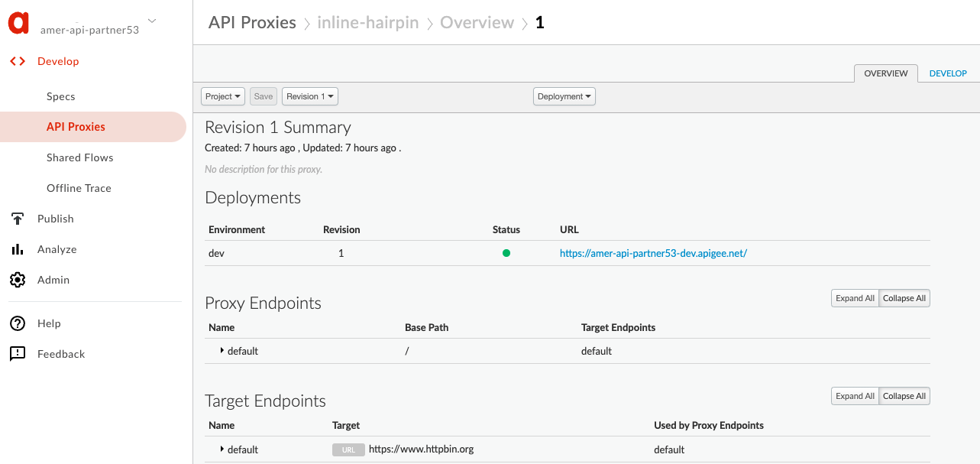Click Expand All for Target Endpoints
This screenshot has height=464, width=980.
(x=855, y=396)
